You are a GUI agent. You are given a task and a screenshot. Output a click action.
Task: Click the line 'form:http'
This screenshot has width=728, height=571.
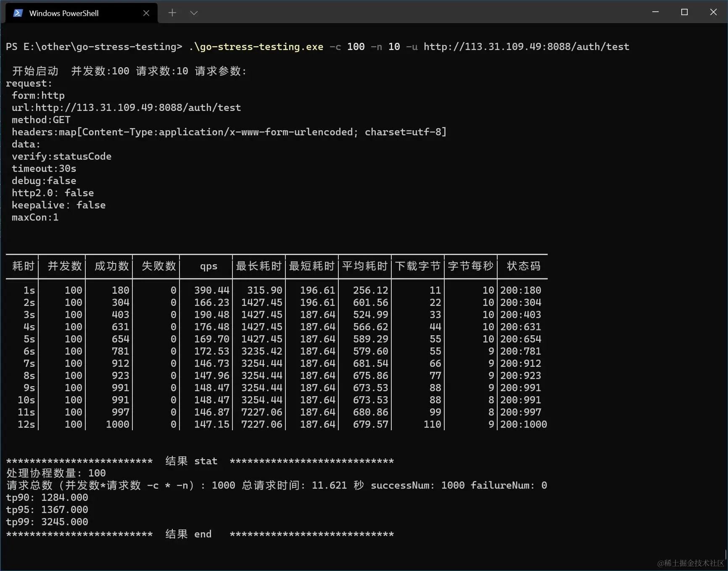pyautogui.click(x=38, y=95)
